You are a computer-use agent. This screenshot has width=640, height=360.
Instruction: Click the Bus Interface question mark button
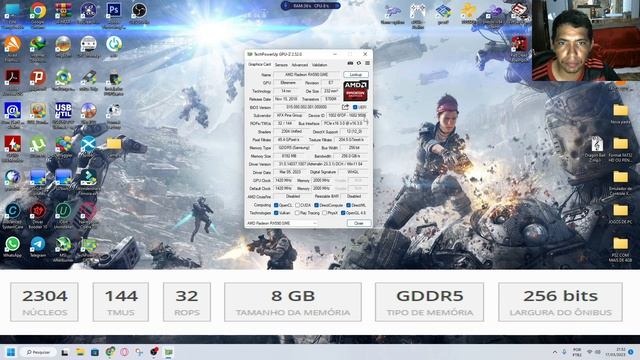[x=367, y=123]
